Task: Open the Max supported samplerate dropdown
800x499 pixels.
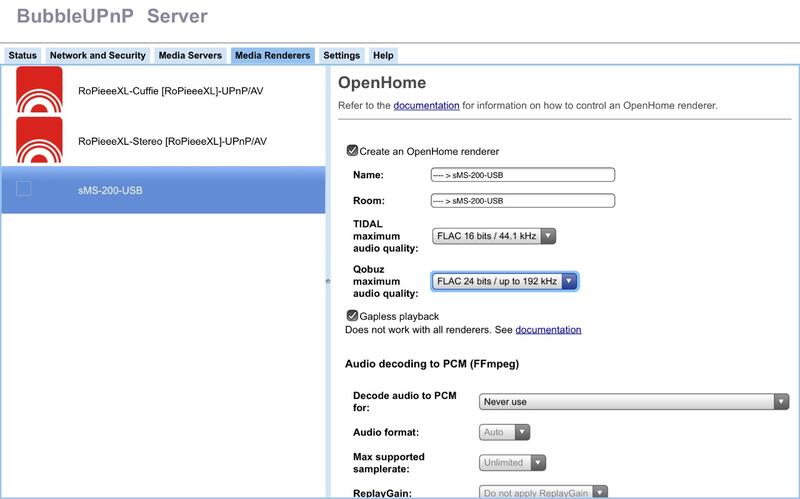Action: pyautogui.click(x=512, y=462)
